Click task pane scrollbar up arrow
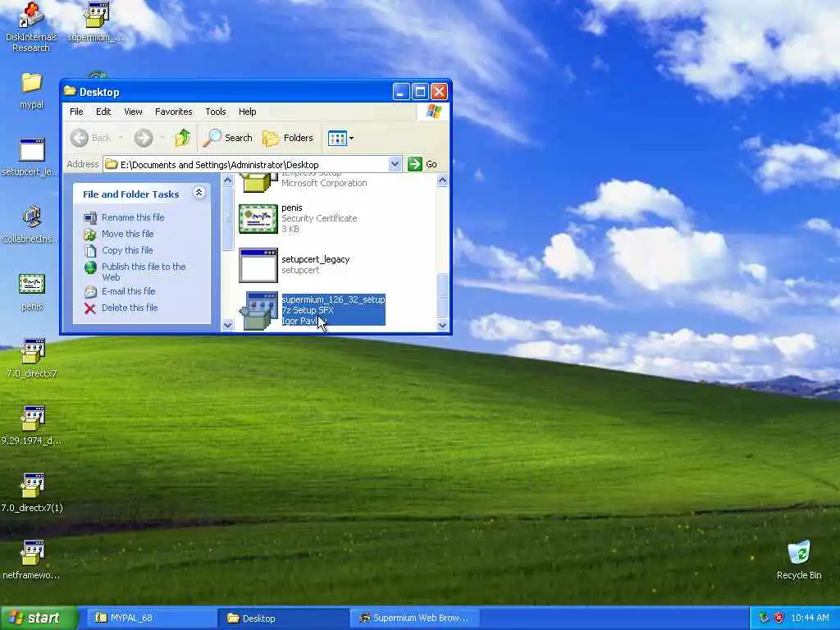Viewport: 840px width, 630px height. tap(227, 180)
